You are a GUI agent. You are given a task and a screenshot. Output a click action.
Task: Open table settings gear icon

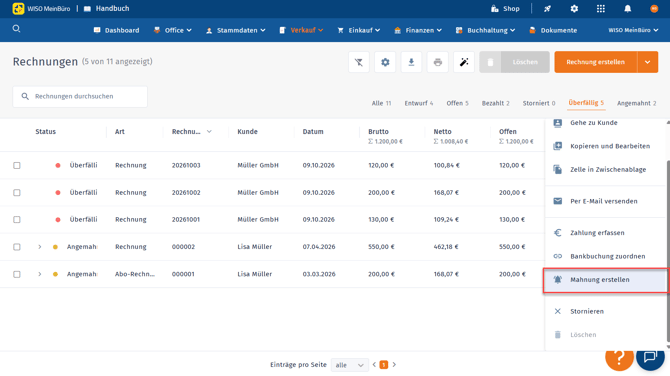click(x=385, y=62)
